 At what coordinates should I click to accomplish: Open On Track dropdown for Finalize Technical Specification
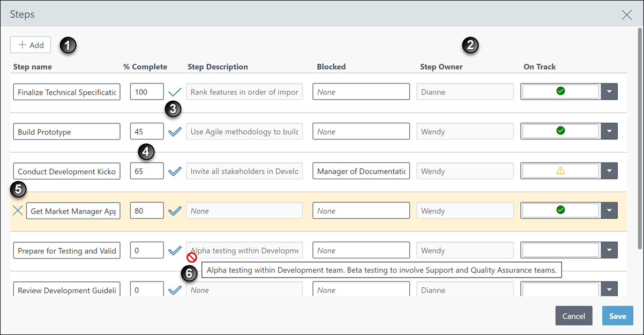click(609, 92)
